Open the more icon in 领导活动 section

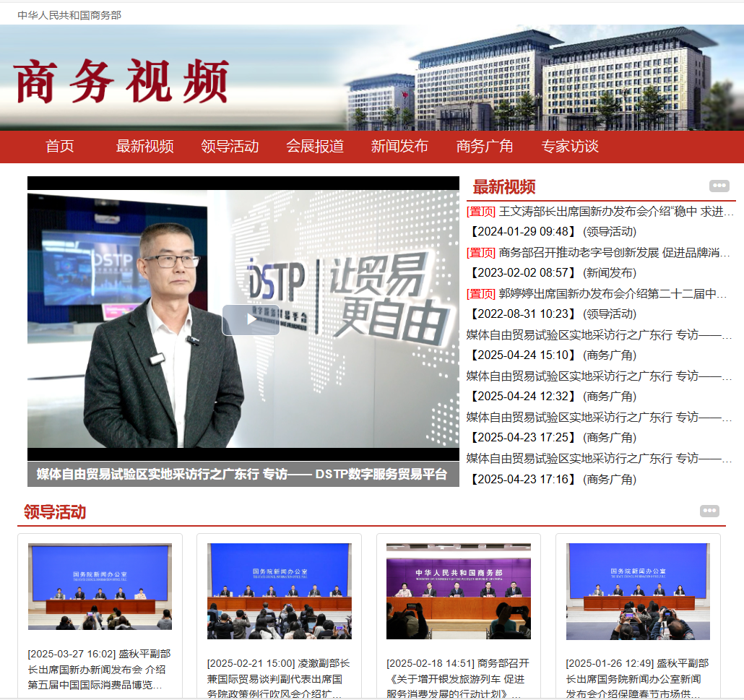coord(709,511)
